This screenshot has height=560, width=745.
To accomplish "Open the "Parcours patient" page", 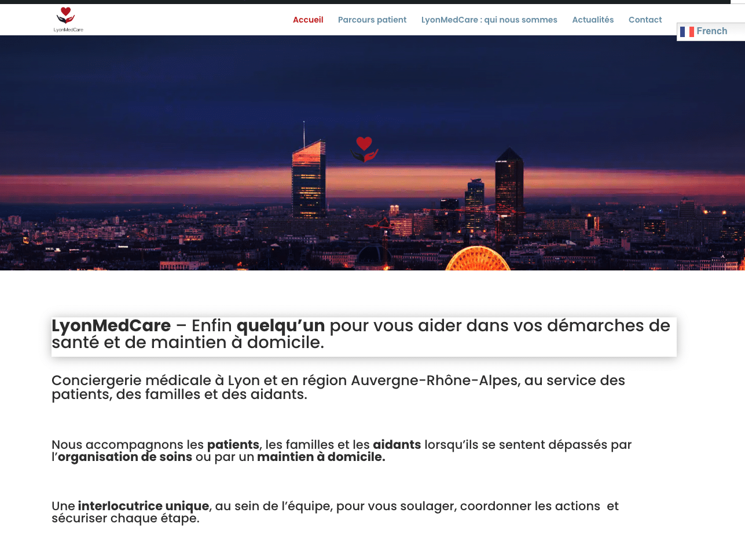I will (x=372, y=19).
